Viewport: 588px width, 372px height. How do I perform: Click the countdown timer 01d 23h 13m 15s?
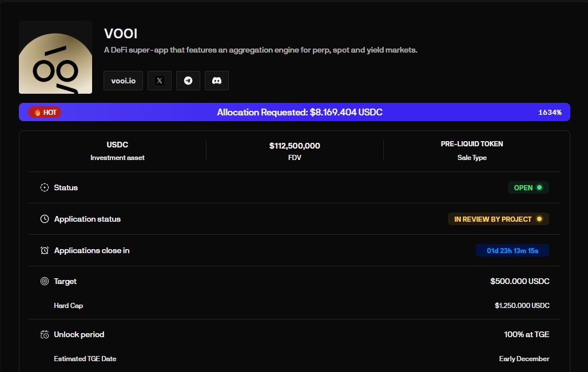[512, 251]
